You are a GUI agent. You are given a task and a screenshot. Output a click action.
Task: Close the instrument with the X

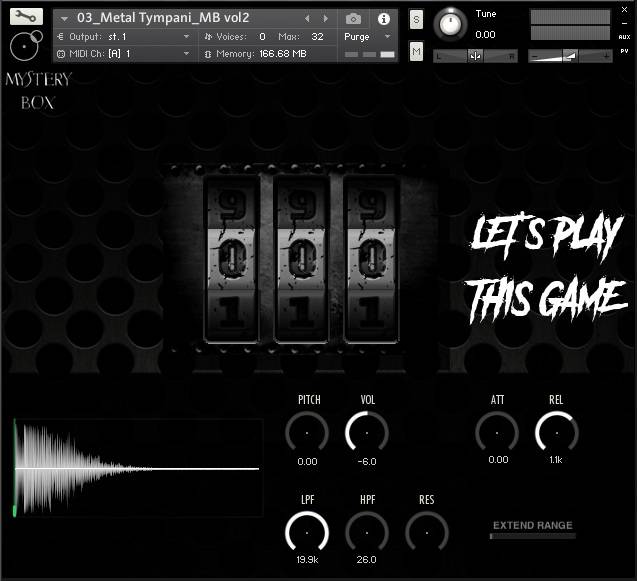[x=625, y=7]
